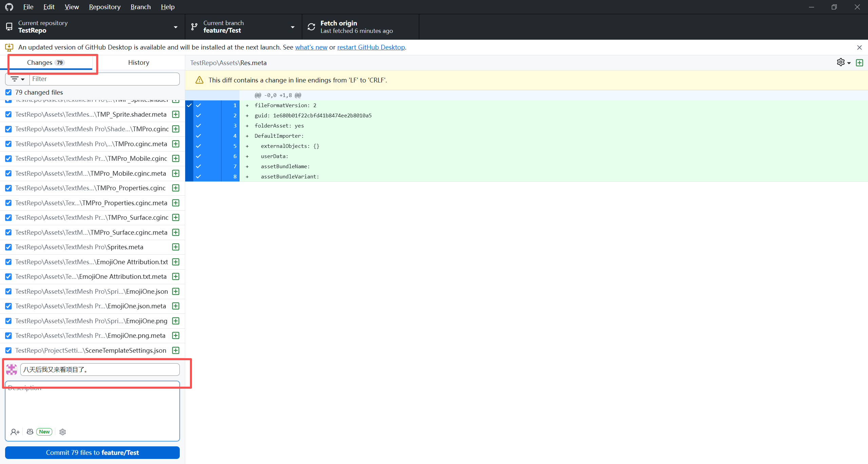Click added status icon for EmojiOne.json
Screen dimensions: 868x464
pos(176,291)
